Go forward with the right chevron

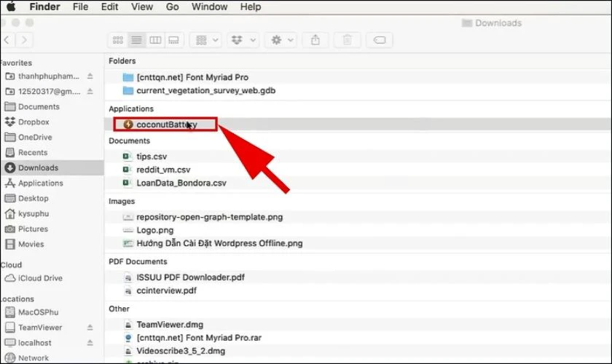[24, 40]
